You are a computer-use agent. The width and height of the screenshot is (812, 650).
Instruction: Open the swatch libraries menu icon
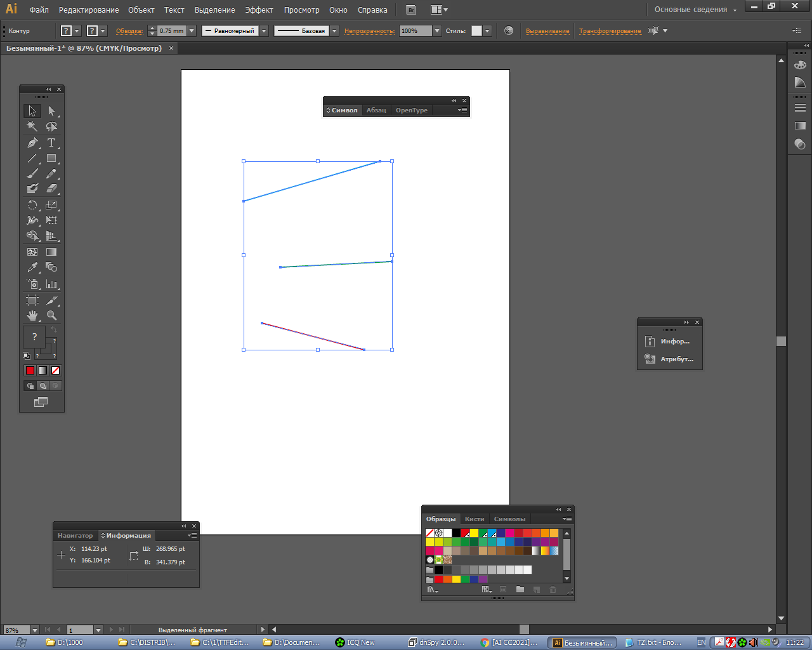pyautogui.click(x=432, y=590)
